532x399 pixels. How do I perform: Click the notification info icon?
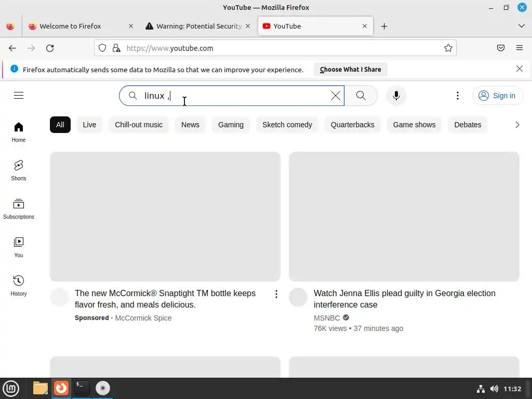[14, 69]
